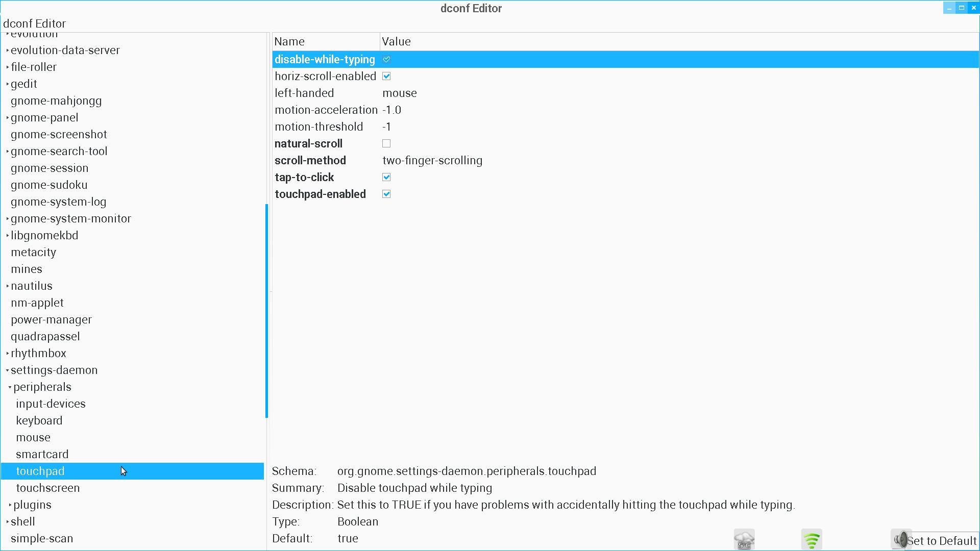Collapse the peripherals folder arrow
This screenshot has height=551, width=980.
pos(10,387)
